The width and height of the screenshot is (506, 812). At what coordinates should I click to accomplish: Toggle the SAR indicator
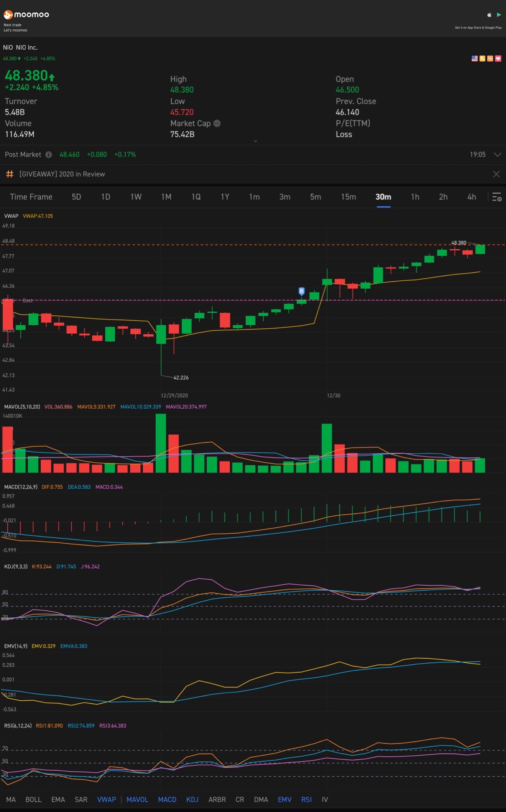(x=81, y=799)
